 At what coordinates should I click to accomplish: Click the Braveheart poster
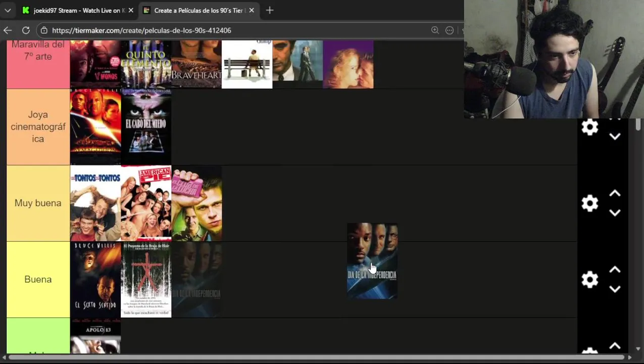point(196,64)
